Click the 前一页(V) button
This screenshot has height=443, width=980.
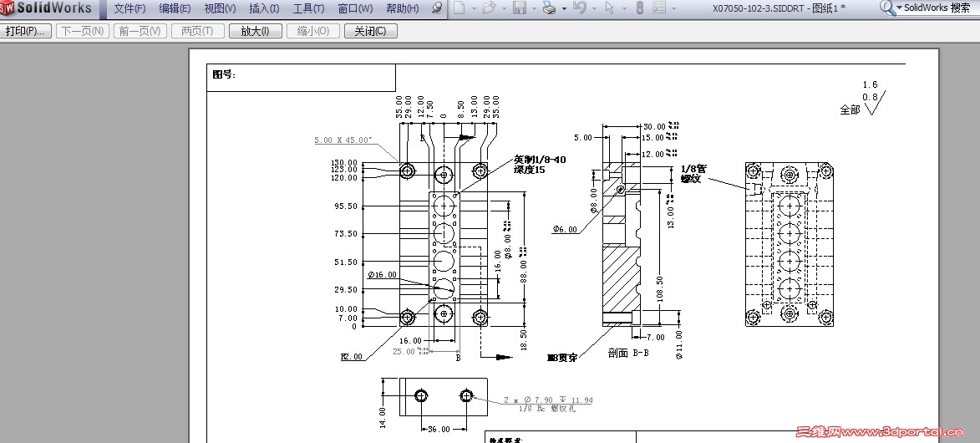click(140, 31)
